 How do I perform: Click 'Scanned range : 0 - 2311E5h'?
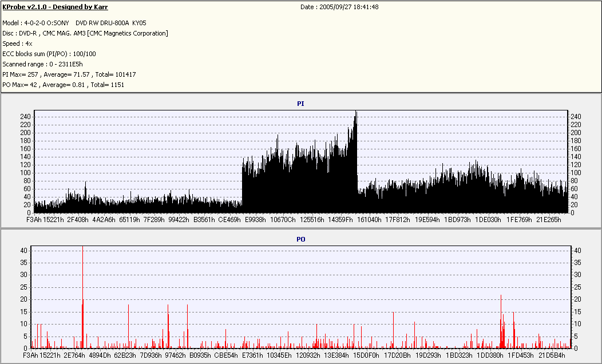(x=42, y=64)
